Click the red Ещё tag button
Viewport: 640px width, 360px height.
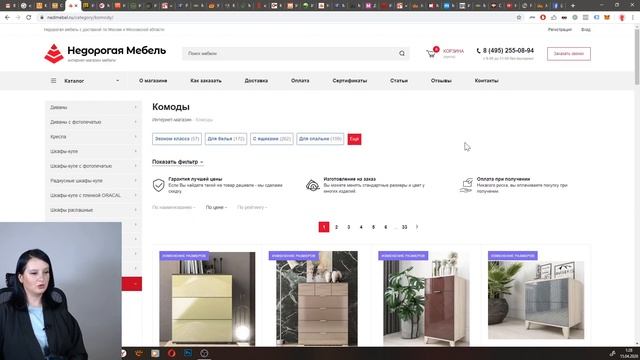tap(354, 139)
